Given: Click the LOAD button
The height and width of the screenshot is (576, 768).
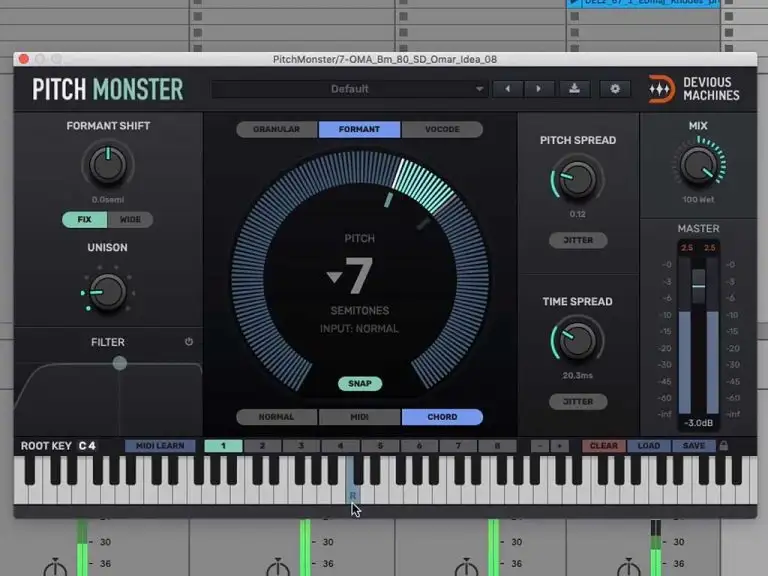Looking at the screenshot, I should [649, 446].
